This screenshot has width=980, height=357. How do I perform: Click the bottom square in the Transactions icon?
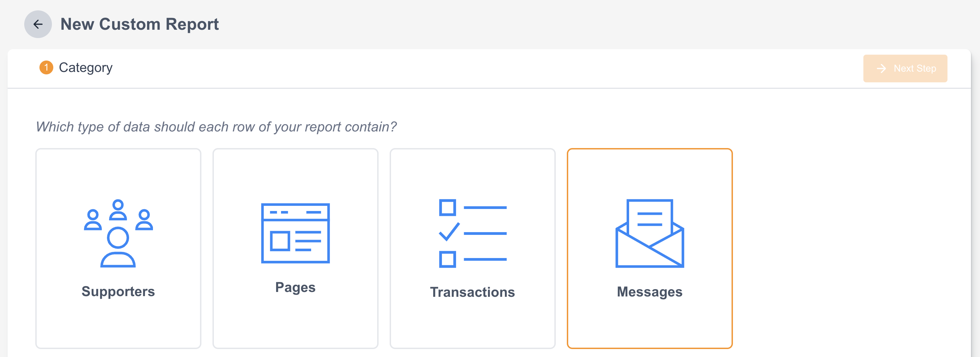(447, 259)
